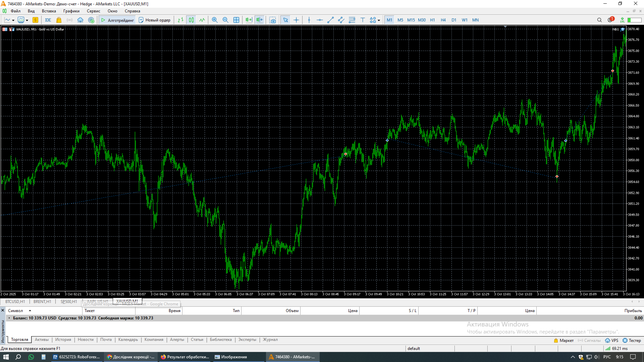Toggle chart auto-scroll to the latest bar
This screenshot has width=644, height=362.
[x=249, y=20]
